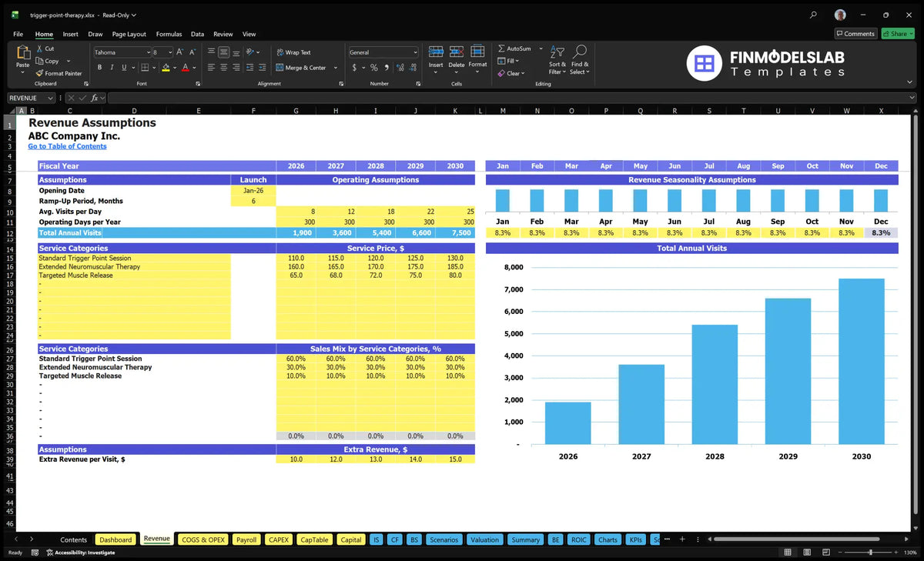Click the Wrap Text icon
924x561 pixels.
(x=280, y=52)
